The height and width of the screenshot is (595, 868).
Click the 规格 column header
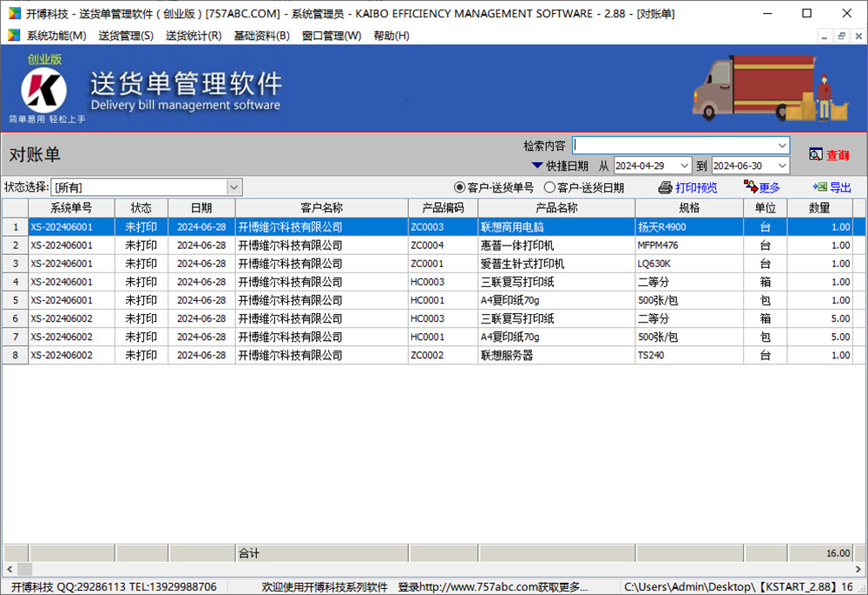click(689, 208)
